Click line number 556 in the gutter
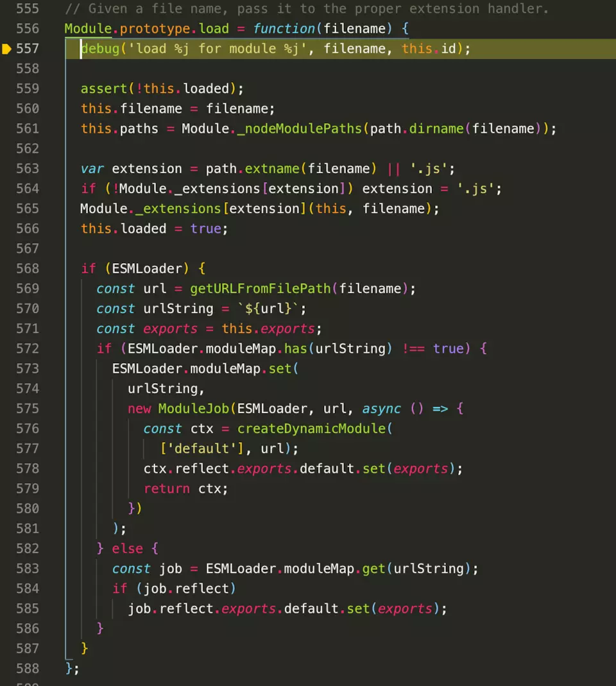The width and height of the screenshot is (616, 686). [x=28, y=29]
